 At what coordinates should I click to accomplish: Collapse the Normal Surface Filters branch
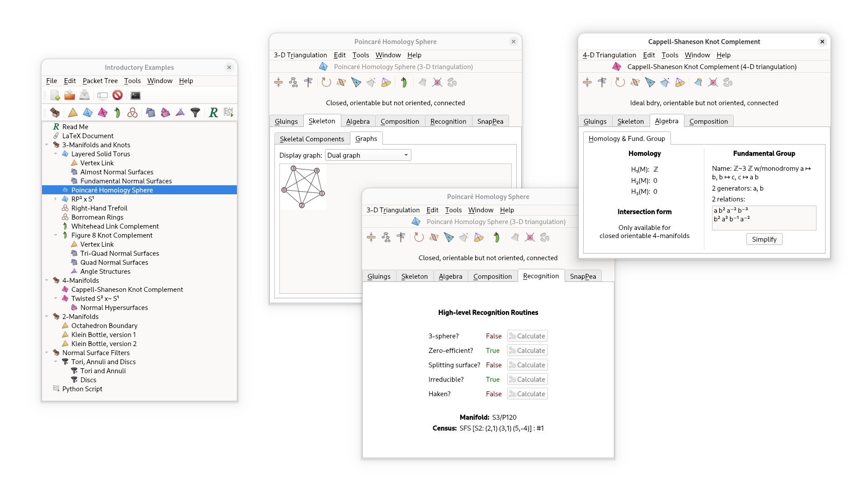[x=47, y=353]
